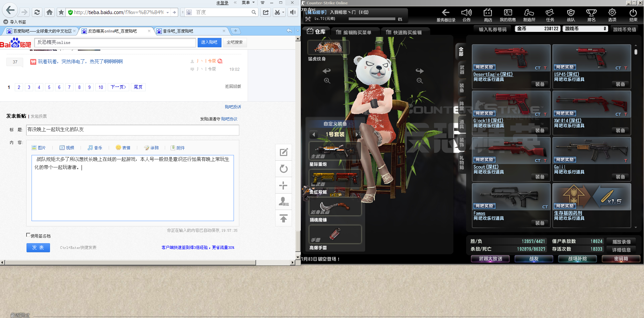Select the 猛虎纹身 tattoo thumbnail
Viewport: 644px width, 318px height.
(x=328, y=47)
